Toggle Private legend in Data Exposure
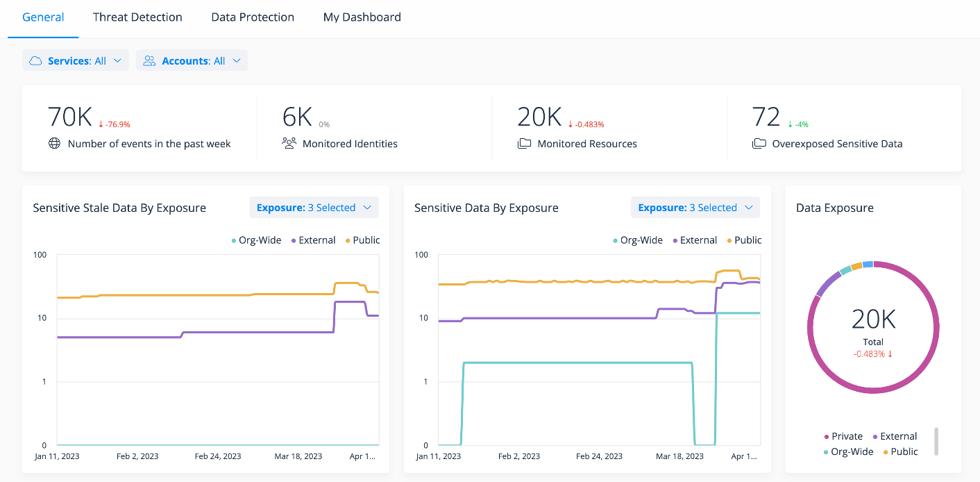 click(x=843, y=436)
